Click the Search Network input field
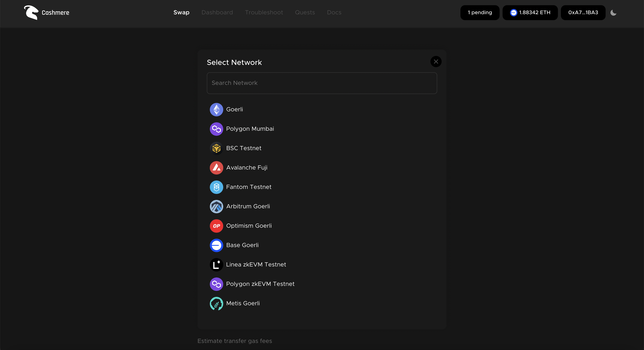This screenshot has width=644, height=350. coord(322,83)
